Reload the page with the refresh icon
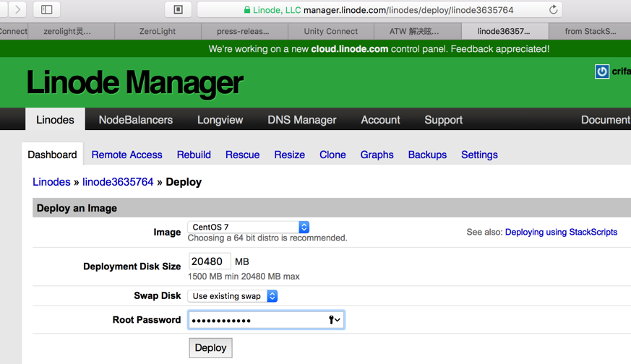The image size is (631, 364). tap(553, 10)
